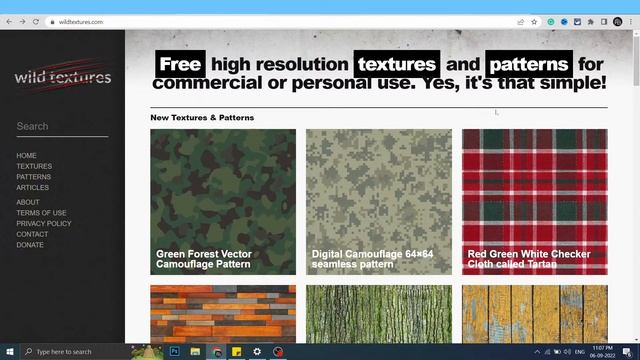Image resolution: width=640 pixels, height=360 pixels.
Task: Go forward using the browser forward arrow
Action: click(22, 22)
